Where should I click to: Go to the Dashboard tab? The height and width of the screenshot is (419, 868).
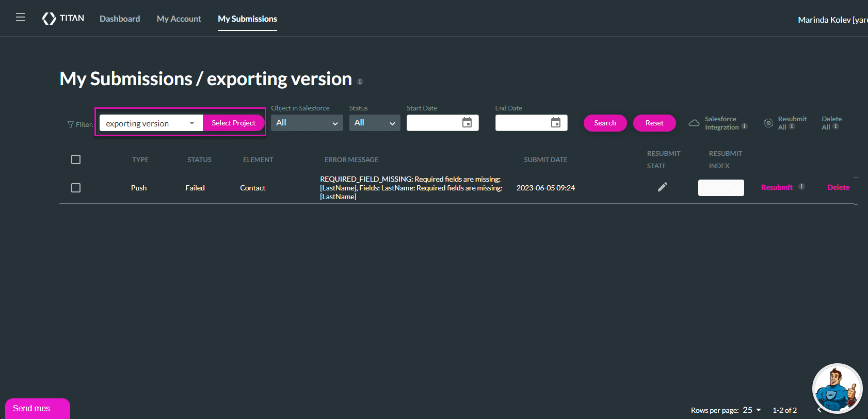[120, 19]
